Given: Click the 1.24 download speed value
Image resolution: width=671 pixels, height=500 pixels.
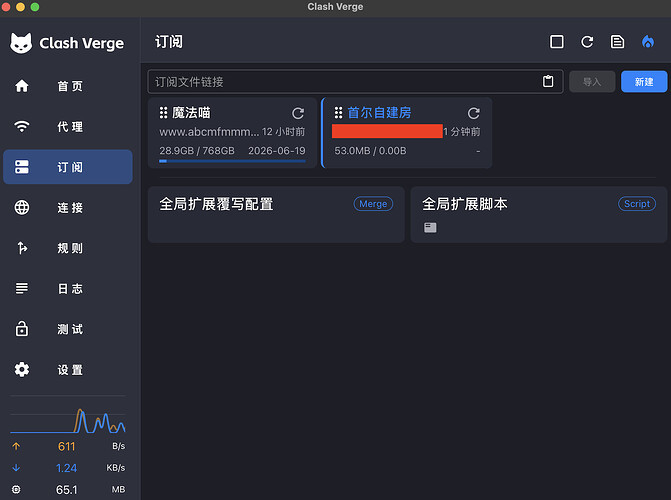Looking at the screenshot, I should tap(66, 468).
